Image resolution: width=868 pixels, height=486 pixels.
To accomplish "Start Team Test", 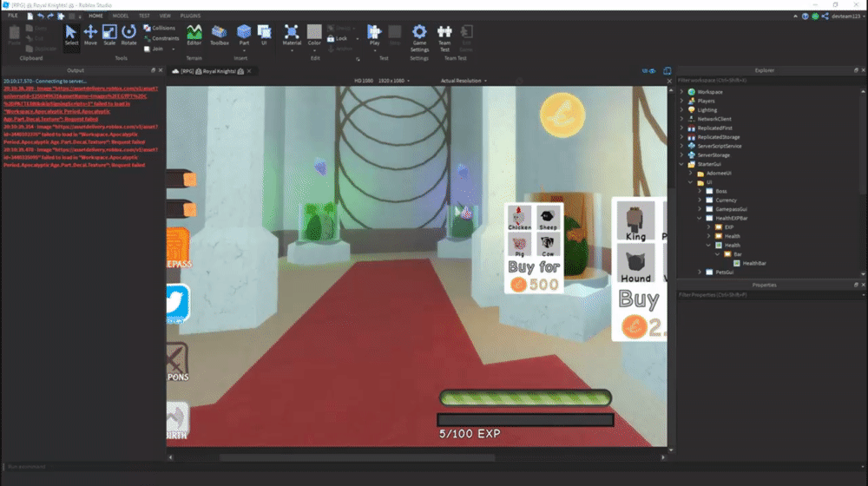I will pyautogui.click(x=444, y=38).
